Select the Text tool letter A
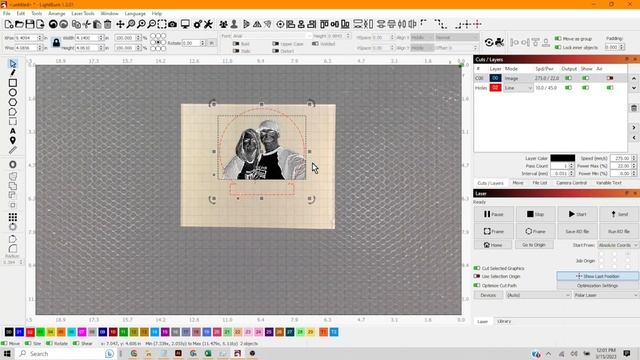 pyautogui.click(x=13, y=131)
